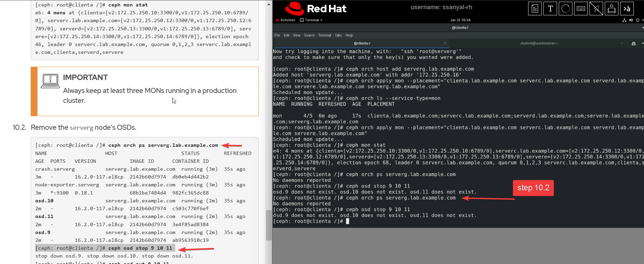Toggle the crossed-out mouse pointer icon

596,9
